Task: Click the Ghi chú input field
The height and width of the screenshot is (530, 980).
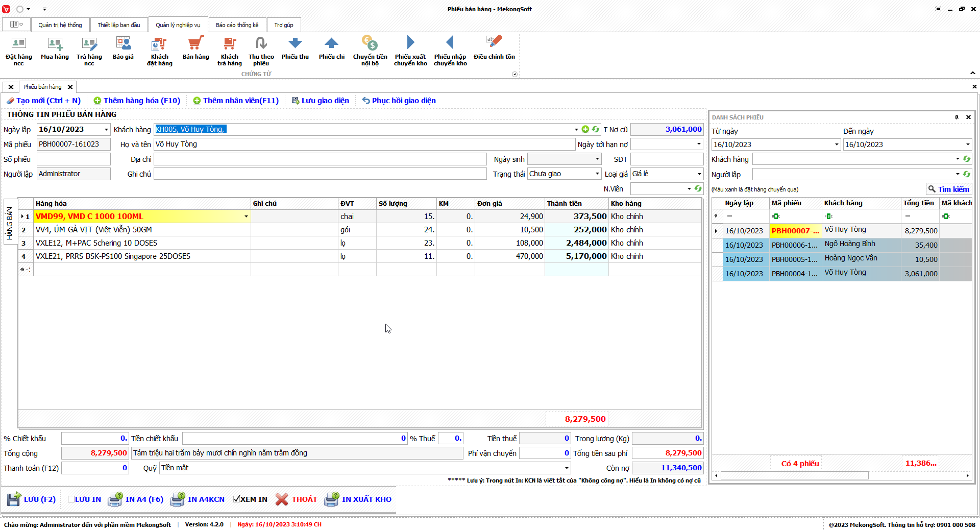Action: point(320,174)
